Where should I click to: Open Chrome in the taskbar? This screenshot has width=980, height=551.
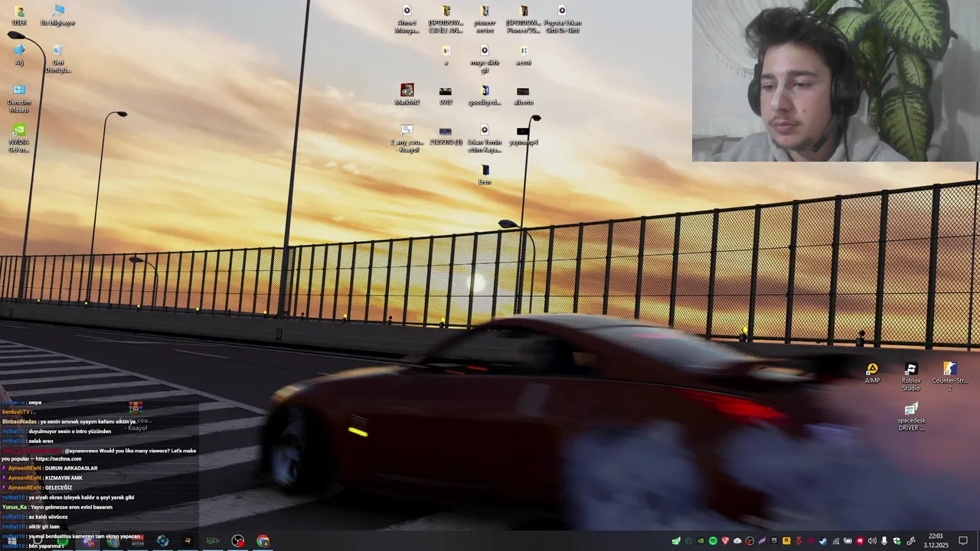263,541
